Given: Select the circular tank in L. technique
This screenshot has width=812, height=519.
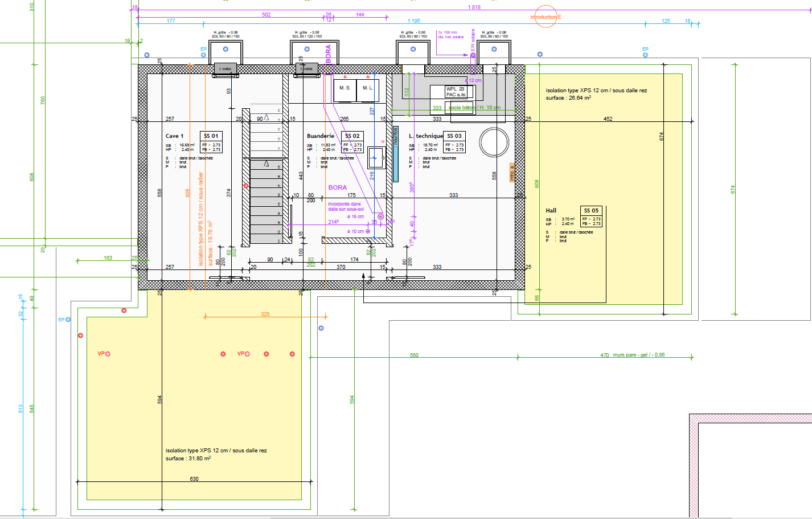Looking at the screenshot, I should coord(494,142).
